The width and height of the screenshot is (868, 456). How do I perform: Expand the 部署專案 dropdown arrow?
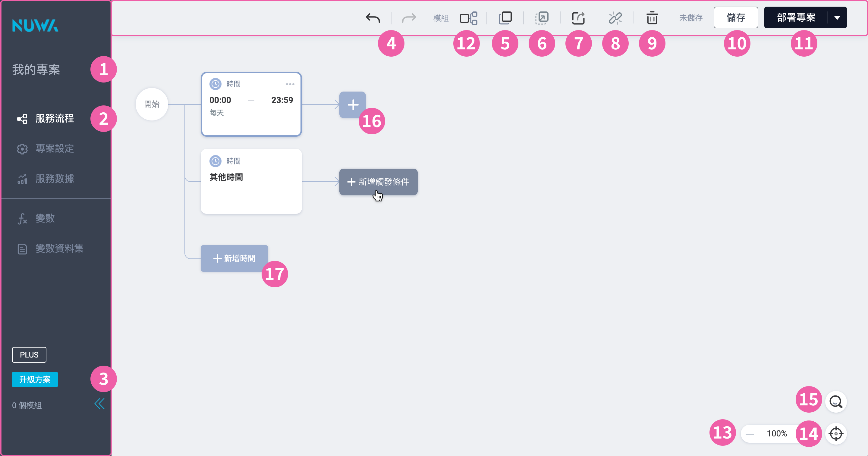[x=837, y=18]
